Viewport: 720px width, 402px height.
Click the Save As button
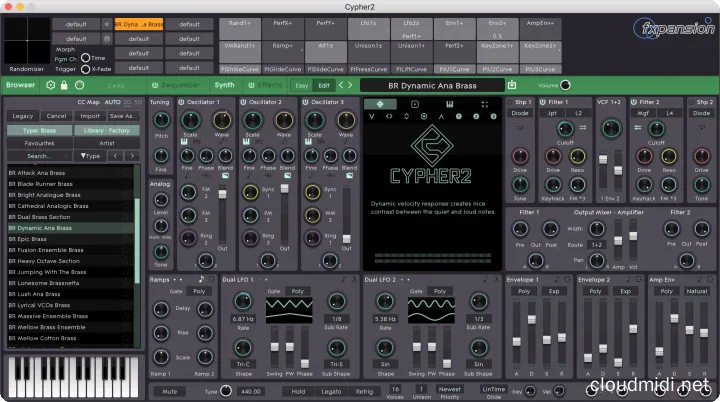pos(122,116)
